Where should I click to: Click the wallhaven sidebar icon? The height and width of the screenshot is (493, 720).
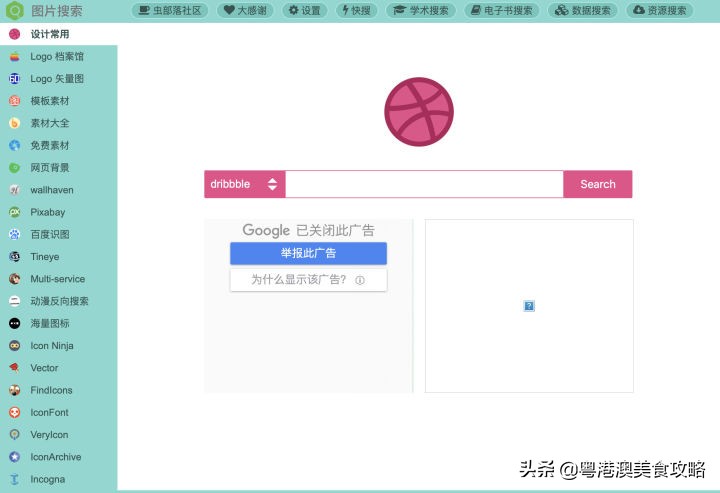point(15,190)
